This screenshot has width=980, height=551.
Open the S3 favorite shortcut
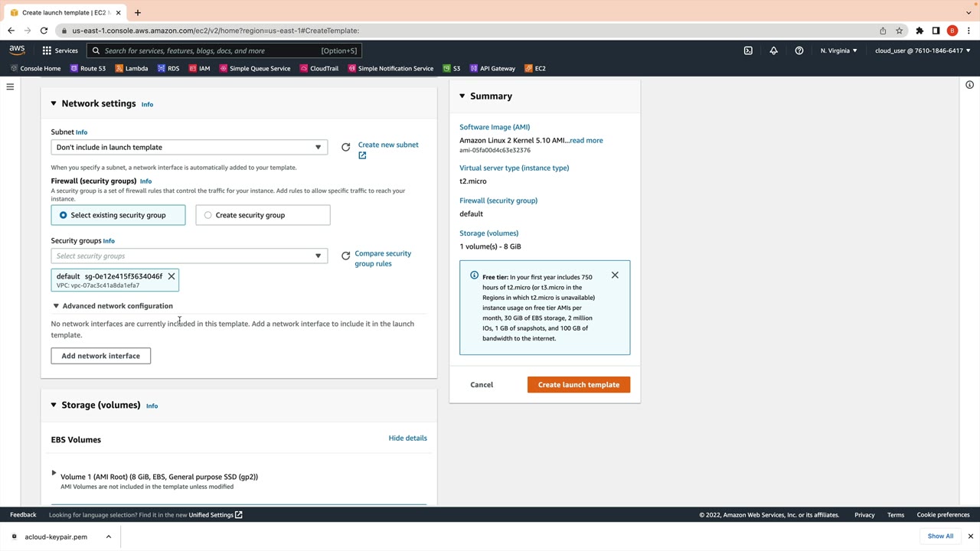click(452, 68)
